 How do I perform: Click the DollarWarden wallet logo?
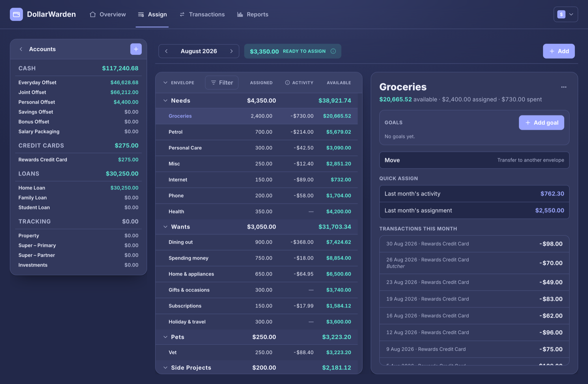[x=16, y=14]
